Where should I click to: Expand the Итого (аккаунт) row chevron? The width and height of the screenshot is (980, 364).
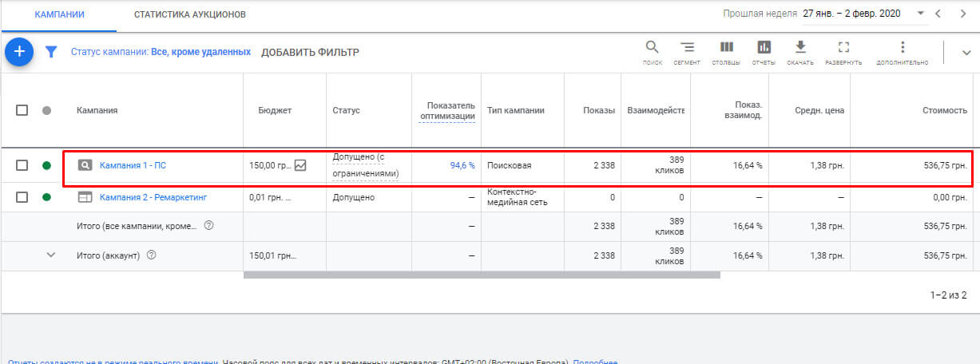(51, 255)
